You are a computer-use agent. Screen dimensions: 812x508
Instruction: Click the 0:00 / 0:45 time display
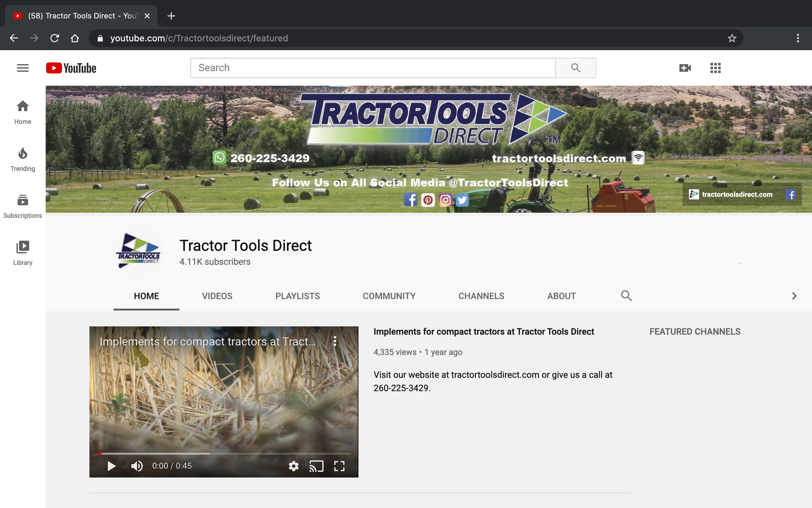pyautogui.click(x=172, y=466)
